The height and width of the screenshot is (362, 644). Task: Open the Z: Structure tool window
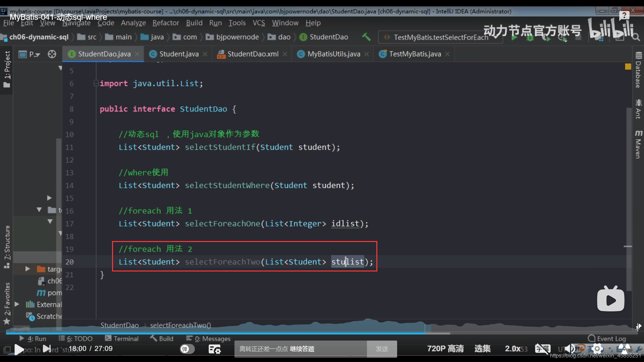7,247
